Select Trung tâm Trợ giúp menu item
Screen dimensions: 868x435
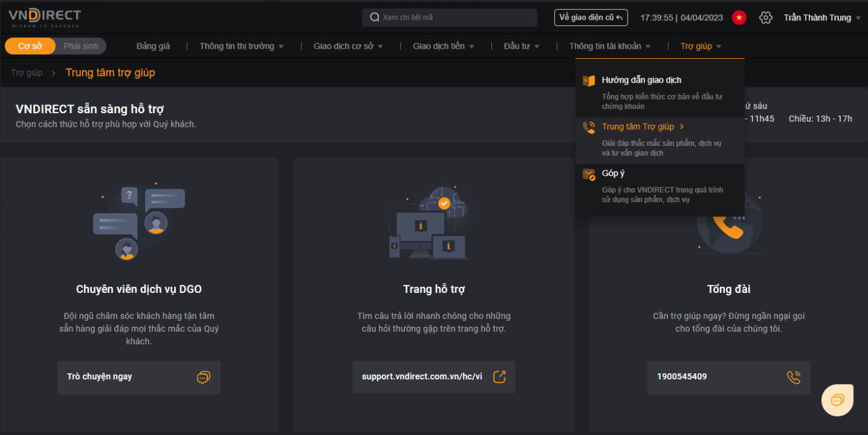(660, 140)
